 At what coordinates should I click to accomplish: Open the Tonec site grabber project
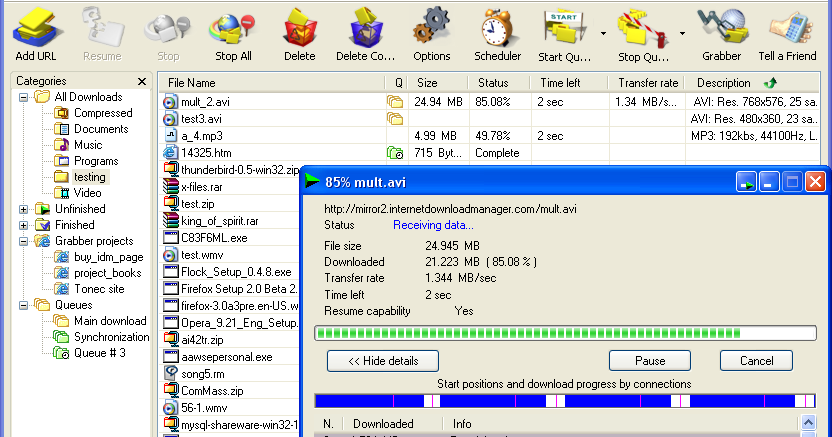point(99,289)
